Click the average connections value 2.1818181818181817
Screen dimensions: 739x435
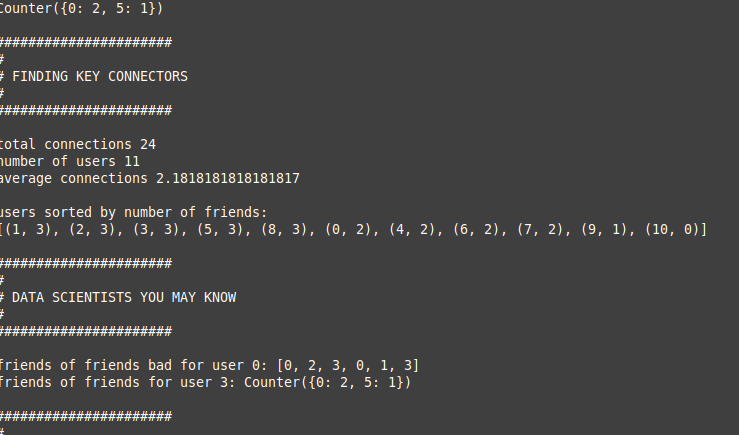pos(226,178)
